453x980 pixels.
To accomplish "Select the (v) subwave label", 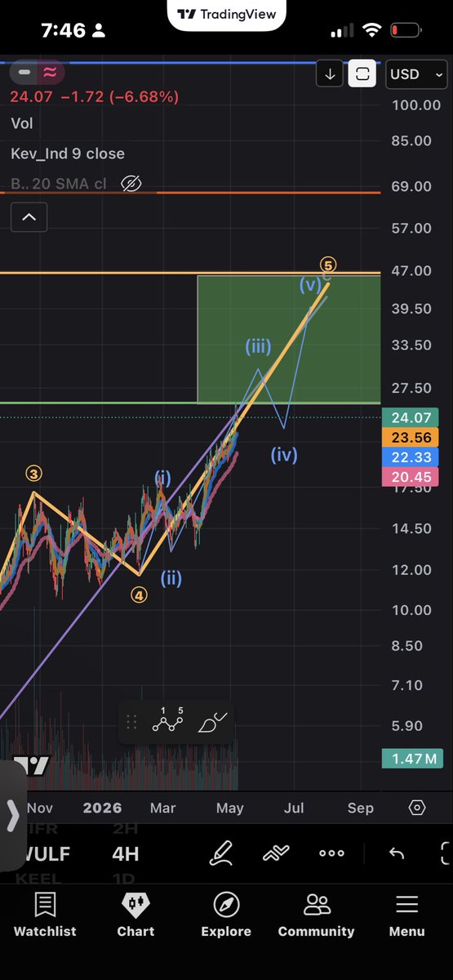I will coord(309,284).
